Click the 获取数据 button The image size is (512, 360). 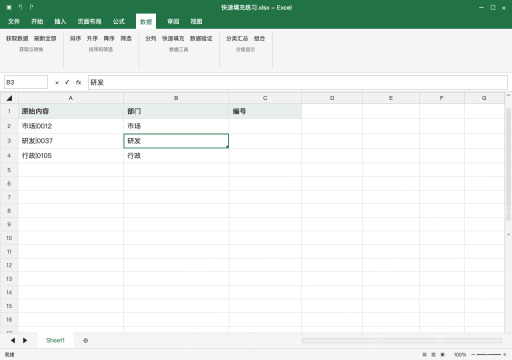(x=17, y=38)
